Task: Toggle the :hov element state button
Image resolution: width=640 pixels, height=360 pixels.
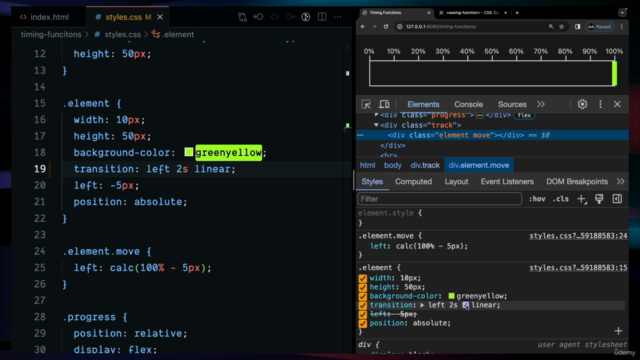Action: [537, 199]
